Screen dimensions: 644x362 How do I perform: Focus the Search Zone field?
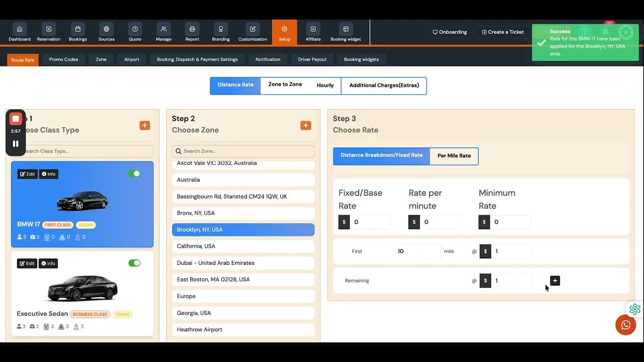(243, 151)
